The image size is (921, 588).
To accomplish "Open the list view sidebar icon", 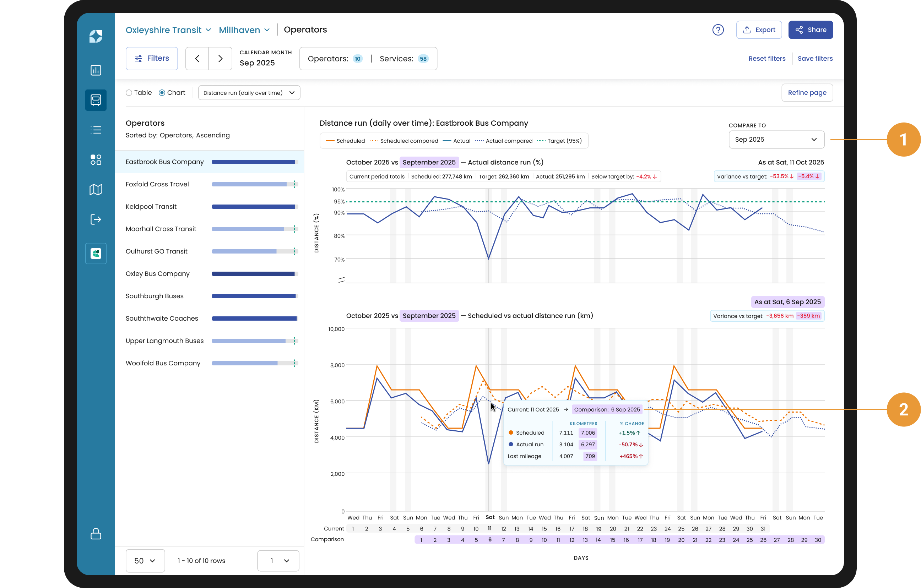I will (x=96, y=130).
